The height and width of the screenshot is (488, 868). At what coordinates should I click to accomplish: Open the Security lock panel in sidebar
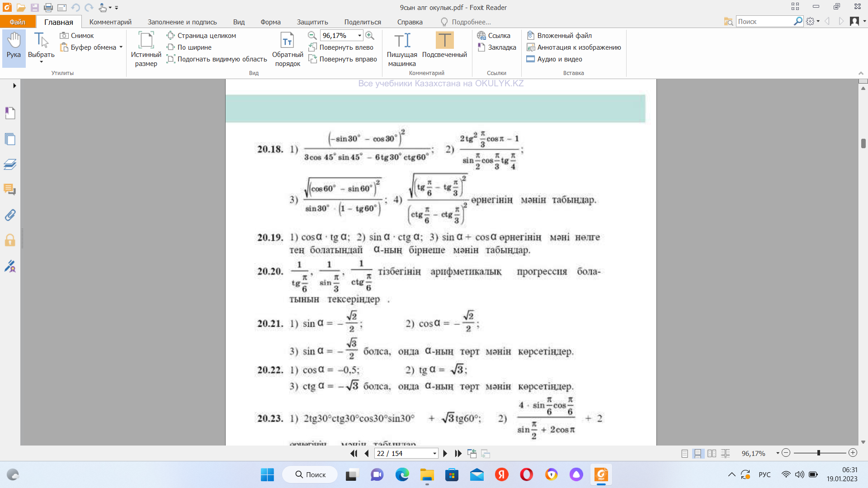(x=10, y=240)
